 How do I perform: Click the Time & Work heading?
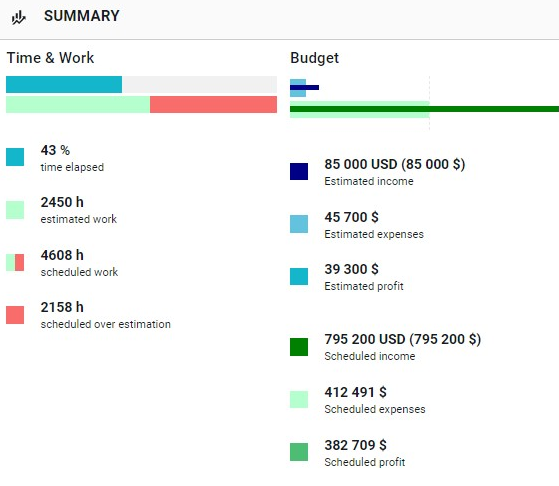(x=50, y=58)
